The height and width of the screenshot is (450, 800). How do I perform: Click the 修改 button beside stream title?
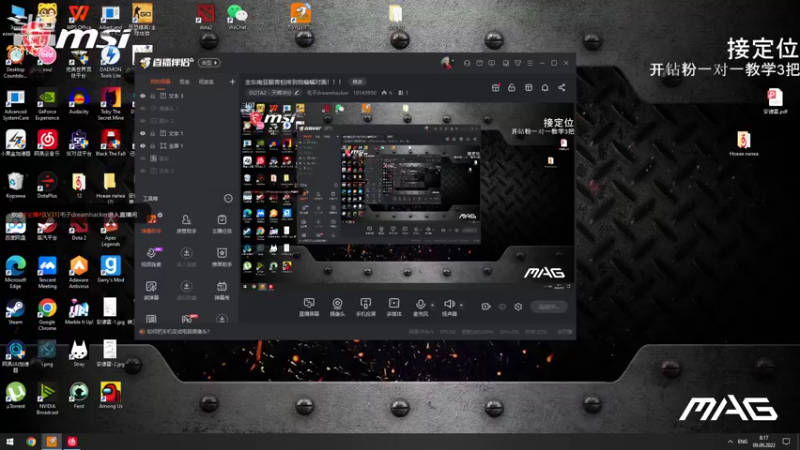tap(357, 82)
